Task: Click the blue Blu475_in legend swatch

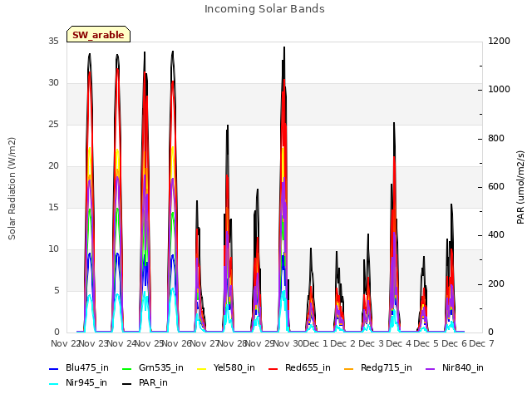Action: click(x=54, y=369)
